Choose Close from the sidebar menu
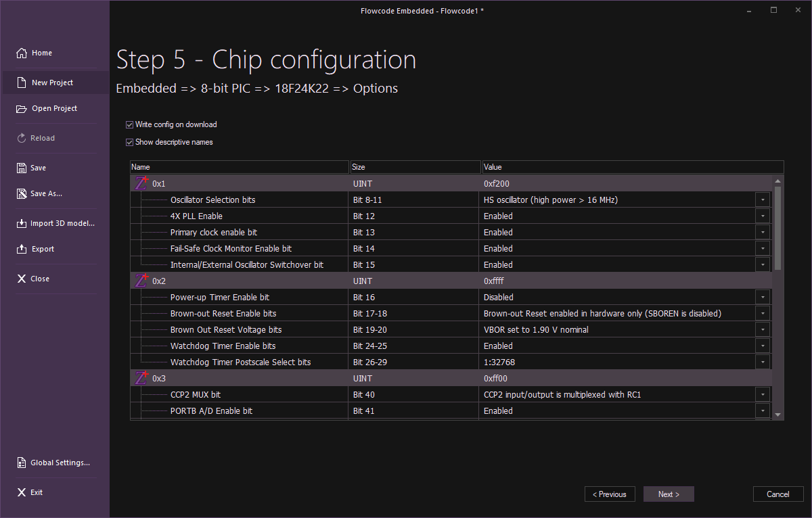This screenshot has width=812, height=518. tap(40, 279)
